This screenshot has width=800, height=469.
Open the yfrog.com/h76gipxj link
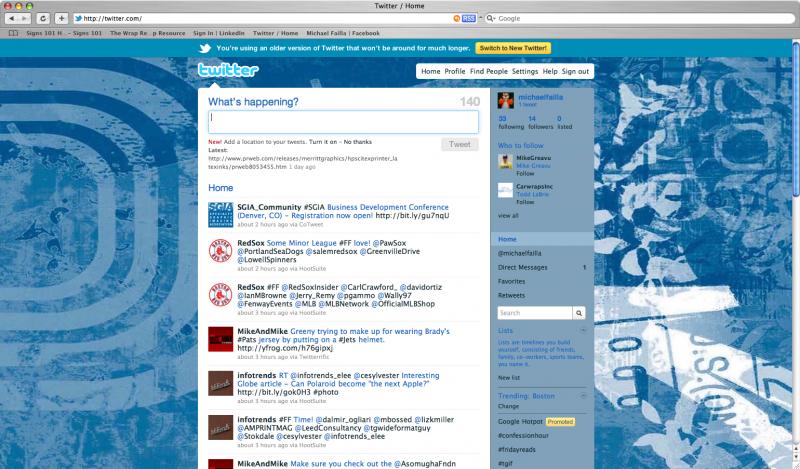coord(285,348)
